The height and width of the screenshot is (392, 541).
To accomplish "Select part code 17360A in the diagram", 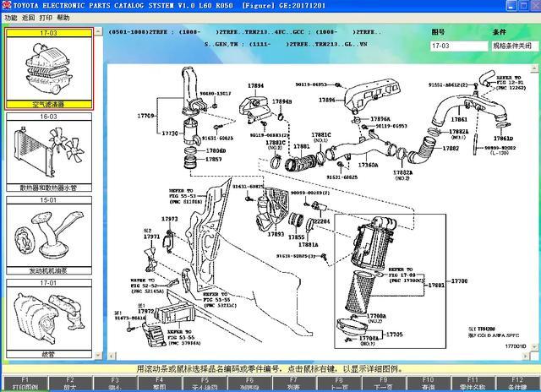I will coord(369,165).
